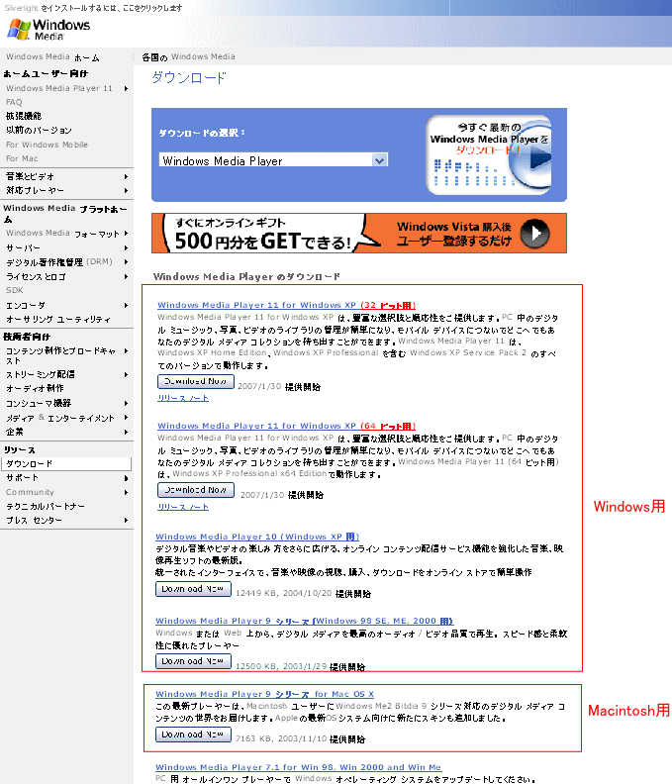Viewport: 672px width, 784px height.
Task: Open Windows Media Player 11 for Windows XP 32-bit link
Action: [286, 305]
